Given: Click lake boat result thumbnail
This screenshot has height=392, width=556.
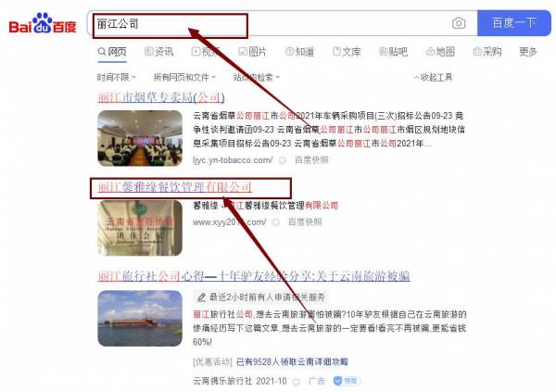Looking at the screenshot, I should point(140,318).
